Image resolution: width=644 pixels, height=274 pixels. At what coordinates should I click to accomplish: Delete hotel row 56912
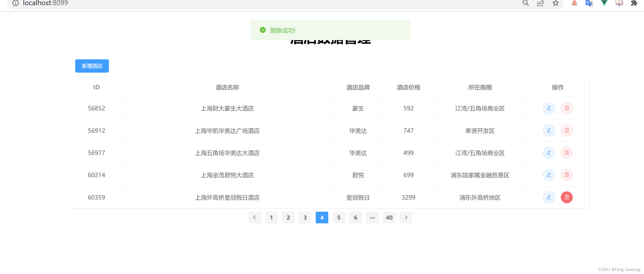tap(566, 131)
